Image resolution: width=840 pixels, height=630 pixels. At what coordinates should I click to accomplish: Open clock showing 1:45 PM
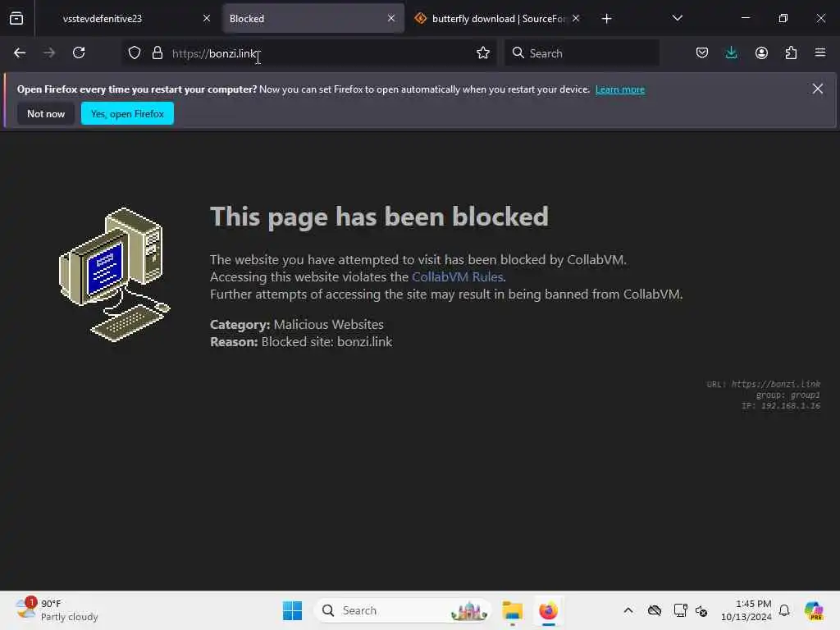pos(746,610)
